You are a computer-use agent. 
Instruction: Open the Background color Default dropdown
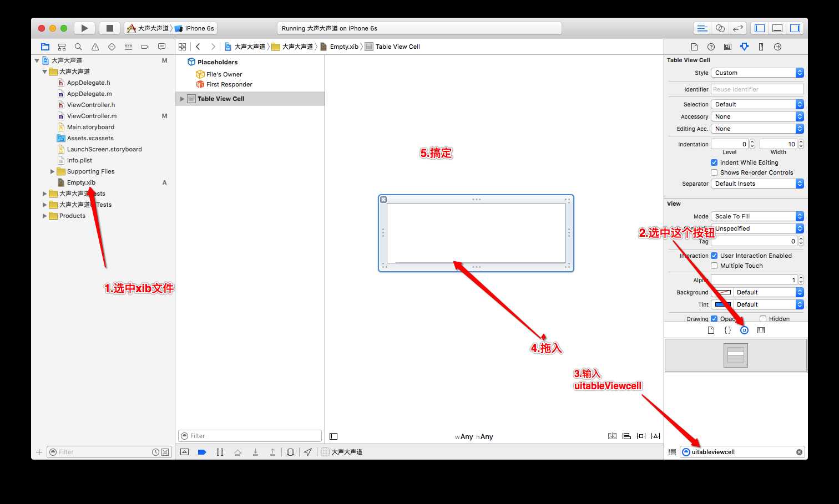point(769,292)
